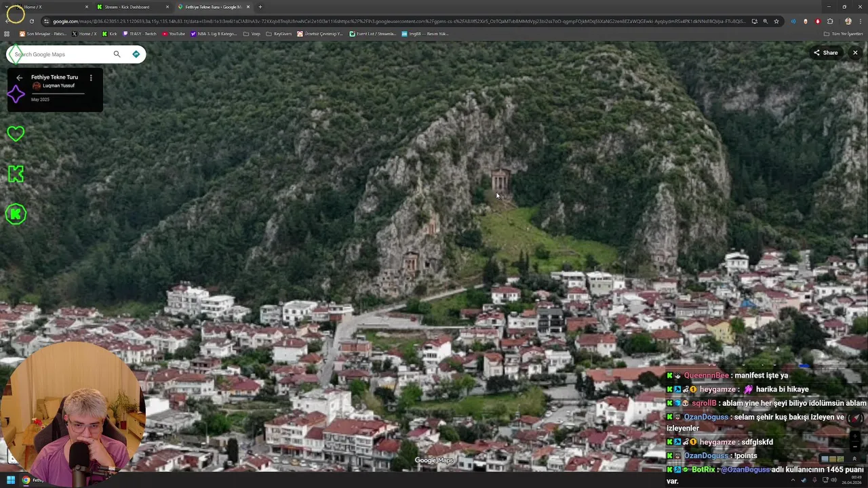Click the green heart overlay icon
Screen dimensions: 868x488
pos(16,134)
